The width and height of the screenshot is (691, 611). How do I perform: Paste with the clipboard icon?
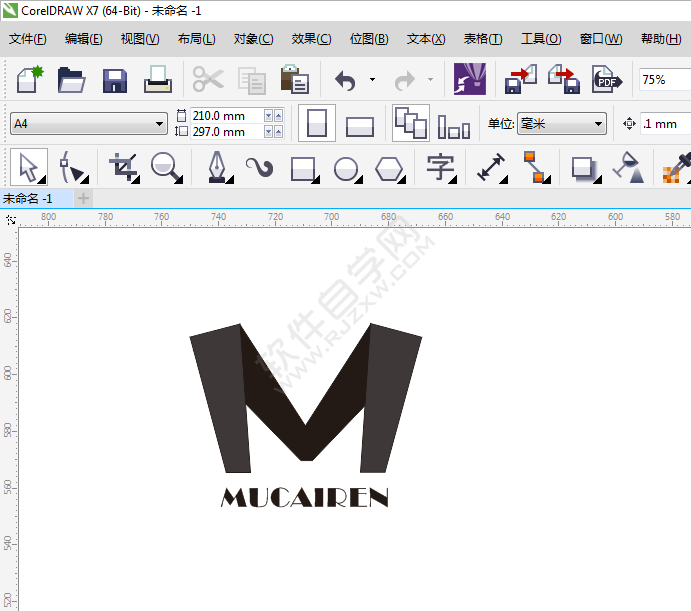pos(295,79)
